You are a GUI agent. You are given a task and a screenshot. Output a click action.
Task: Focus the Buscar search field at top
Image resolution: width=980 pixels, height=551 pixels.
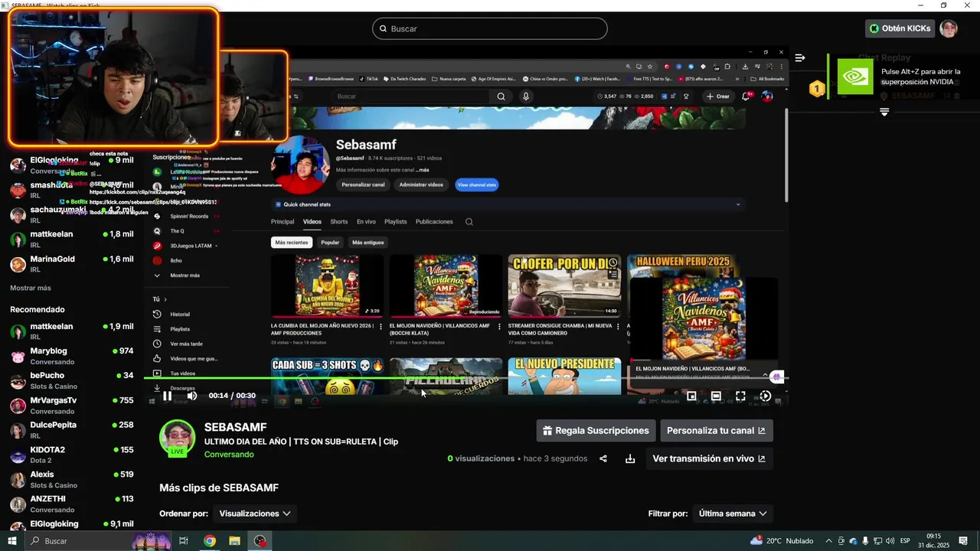490,28
